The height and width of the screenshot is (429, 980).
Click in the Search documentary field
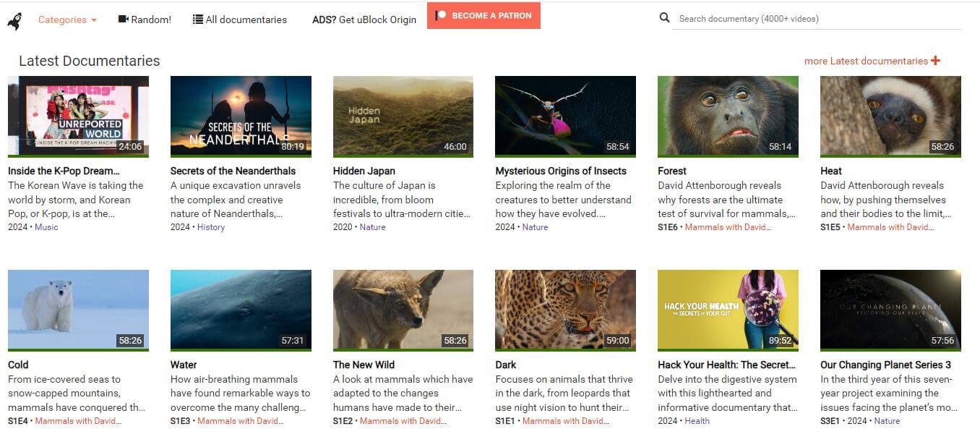tap(816, 19)
